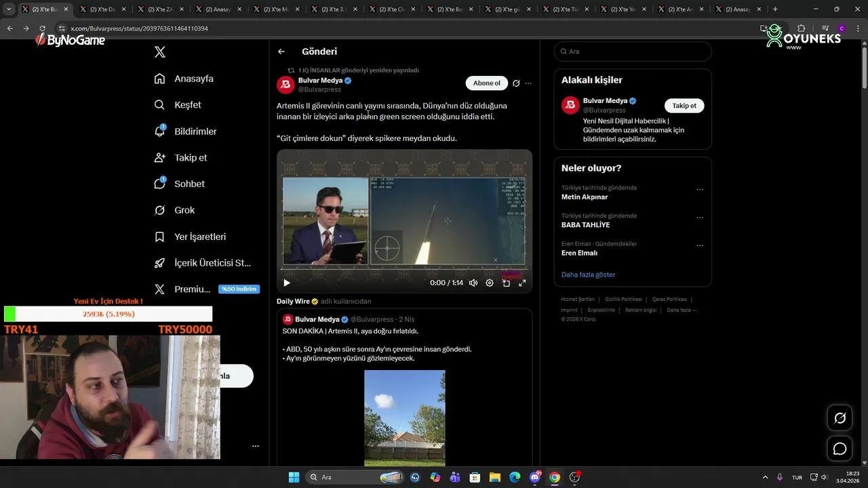This screenshot has height=488, width=868.
Task: Open the Metin Akpınar trend
Action: [x=585, y=197]
